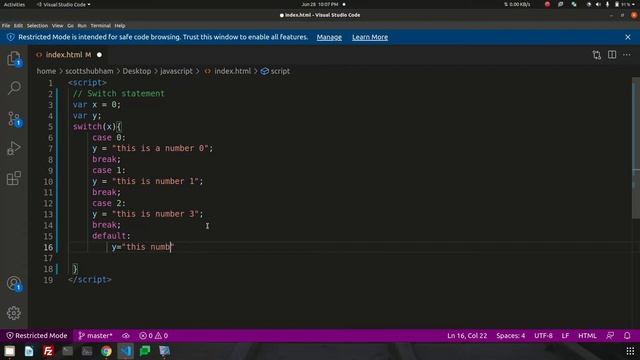The width and height of the screenshot is (640, 360).
Task: Click the HTML language mode selector
Action: tap(587, 336)
